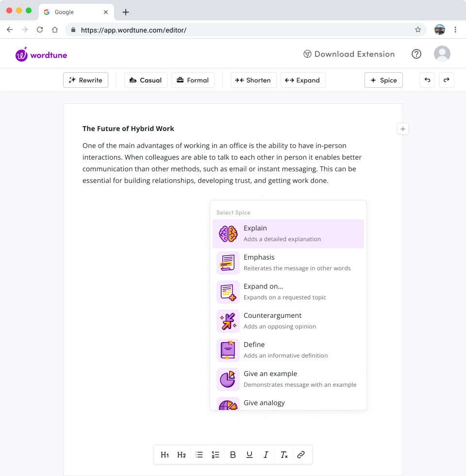This screenshot has height=476, width=466.
Task: Go back to the previous page
Action: pyautogui.click(x=10, y=30)
